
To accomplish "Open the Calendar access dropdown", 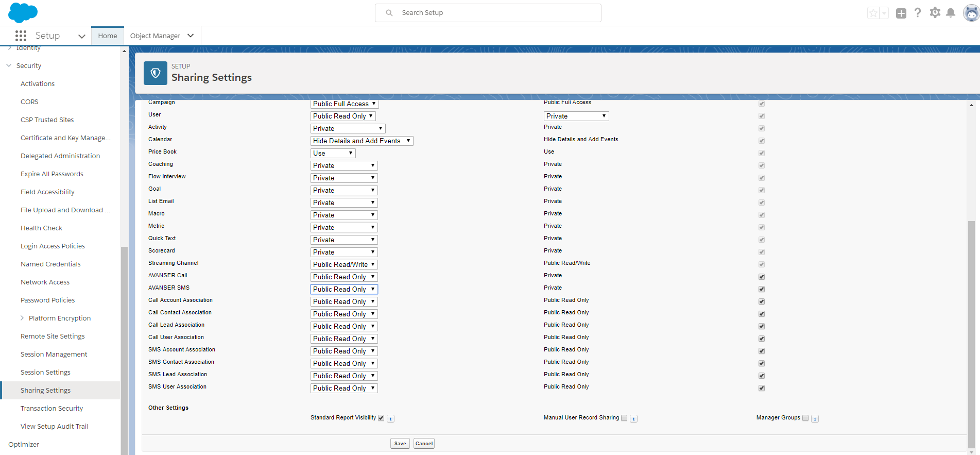I will [362, 141].
